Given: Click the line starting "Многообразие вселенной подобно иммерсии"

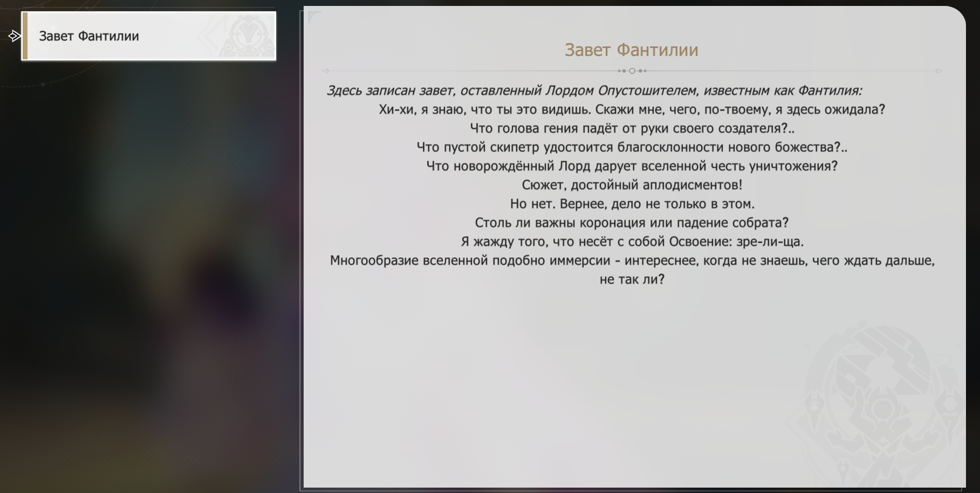Looking at the screenshot, I should click(x=632, y=261).
